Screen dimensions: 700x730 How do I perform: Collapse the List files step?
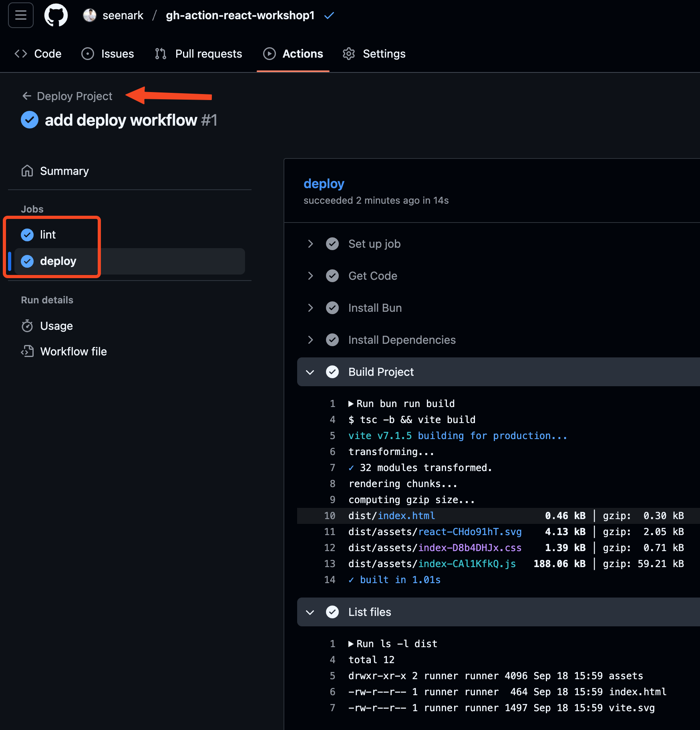(x=310, y=612)
